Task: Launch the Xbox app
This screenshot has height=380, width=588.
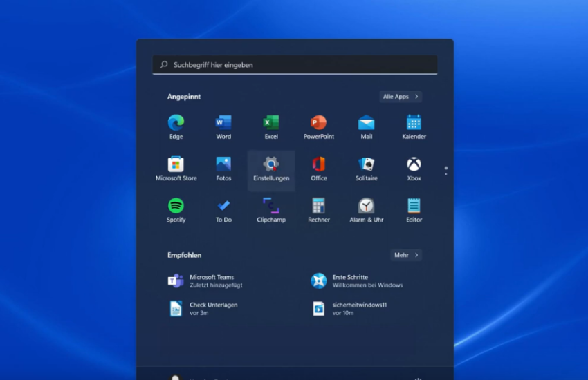Action: [414, 169]
